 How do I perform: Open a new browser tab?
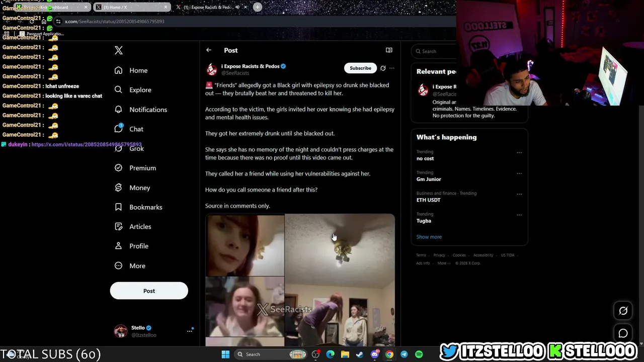[x=258, y=7]
